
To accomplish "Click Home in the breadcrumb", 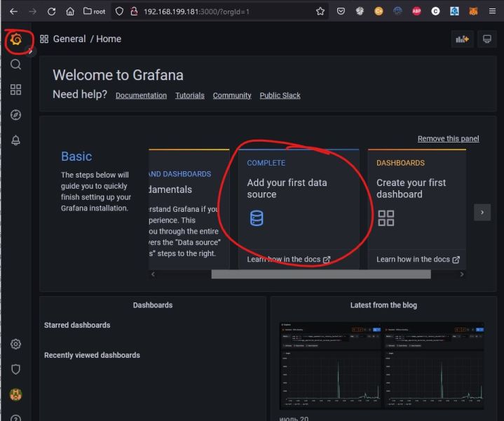I will click(109, 39).
